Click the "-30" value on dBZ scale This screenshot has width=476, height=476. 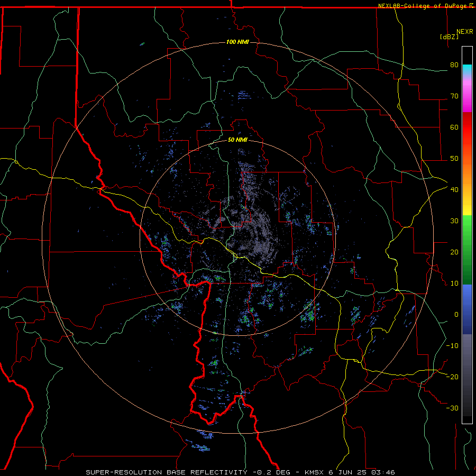452,408
